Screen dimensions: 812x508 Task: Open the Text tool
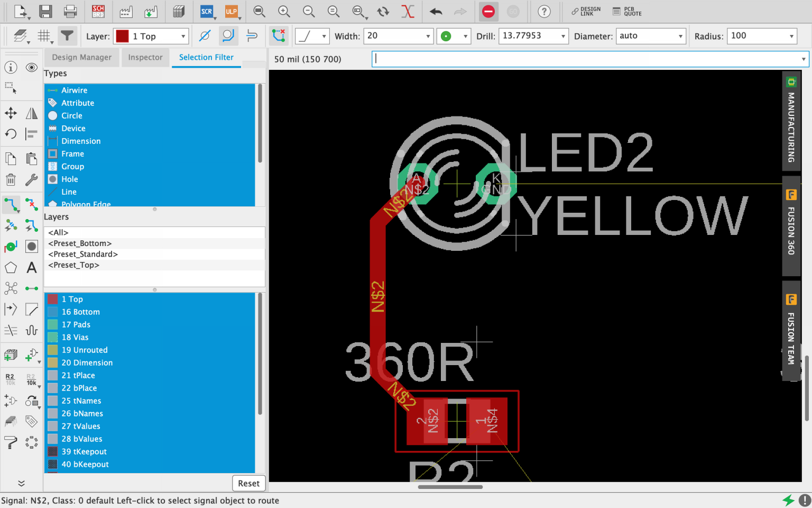[x=31, y=267]
